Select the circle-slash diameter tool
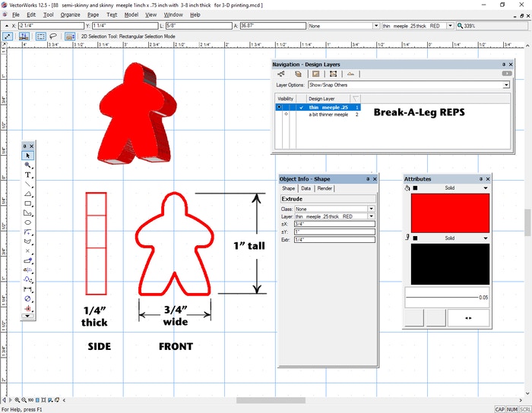 [27, 299]
